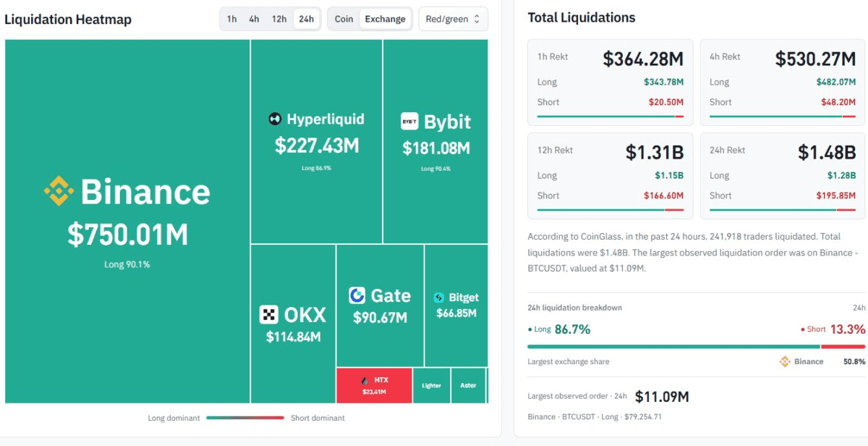
Task: Click the 24h long/short breakdown bar
Action: [x=697, y=347]
